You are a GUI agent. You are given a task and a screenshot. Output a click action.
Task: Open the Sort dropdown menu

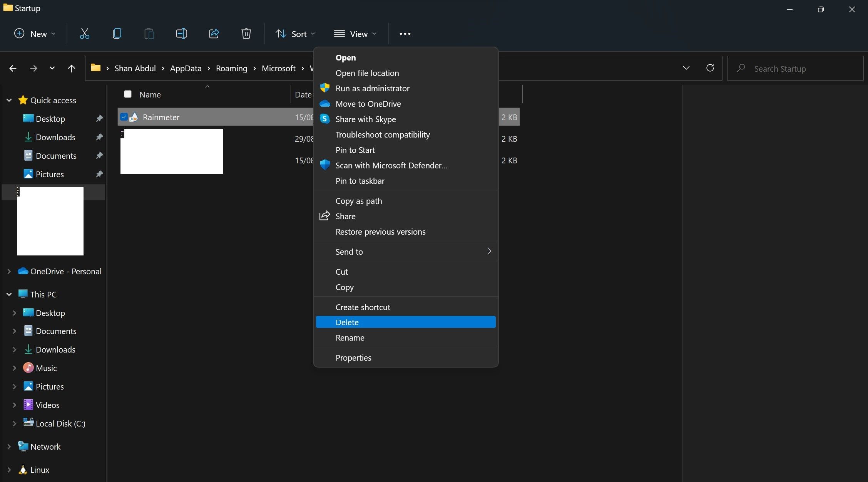click(x=296, y=34)
